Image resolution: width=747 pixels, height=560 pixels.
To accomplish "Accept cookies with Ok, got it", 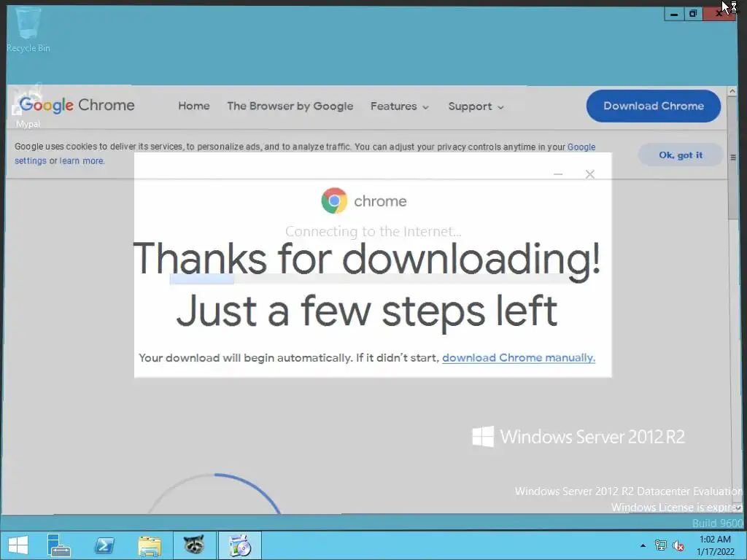I will [x=681, y=155].
